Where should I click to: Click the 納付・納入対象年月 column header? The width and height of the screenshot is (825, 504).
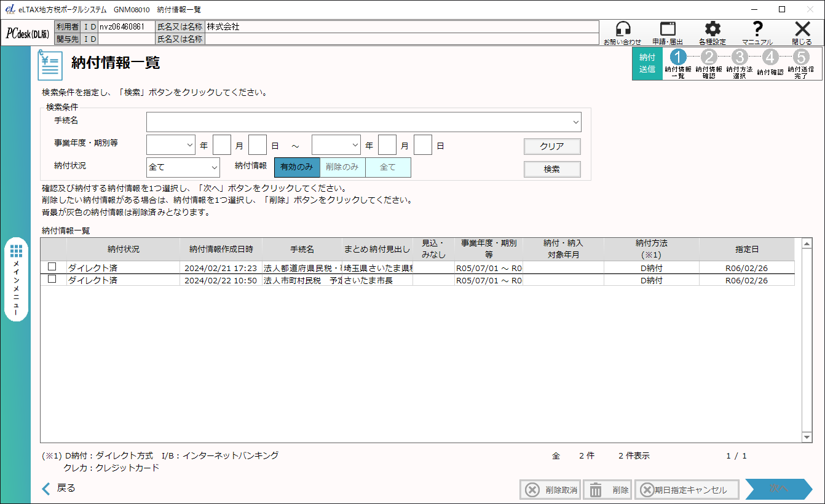(563, 250)
